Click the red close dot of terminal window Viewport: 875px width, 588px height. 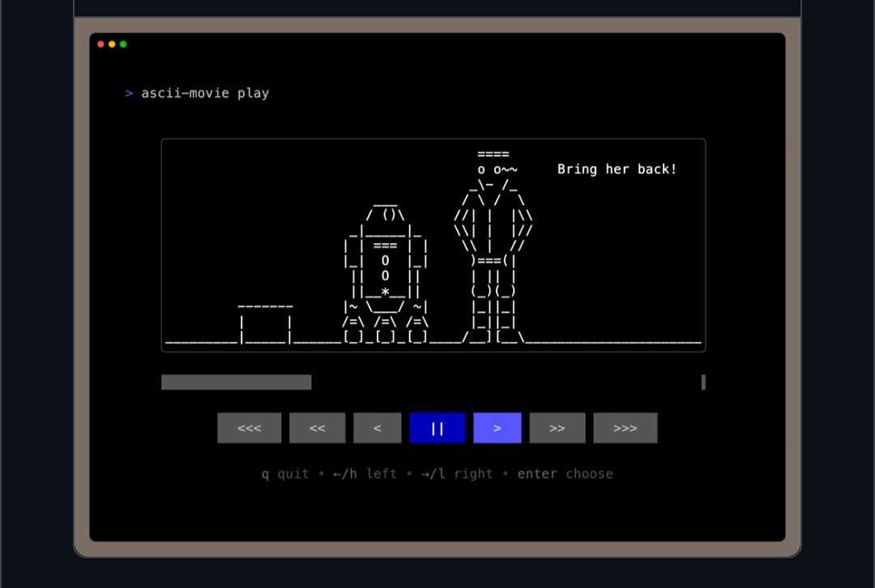click(100, 44)
